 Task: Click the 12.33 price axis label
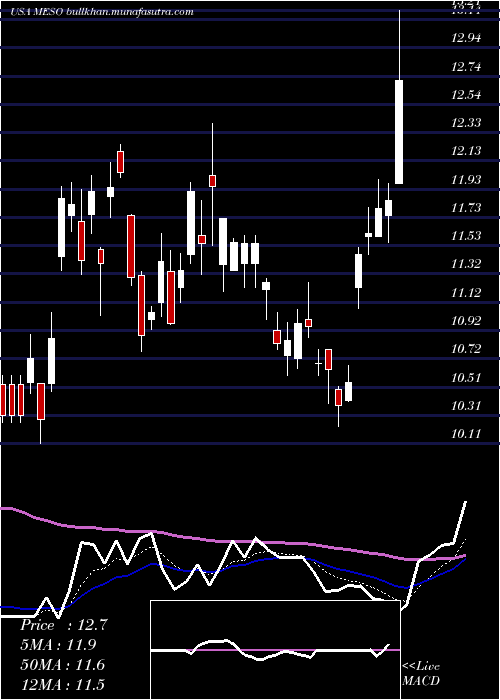tap(466, 122)
